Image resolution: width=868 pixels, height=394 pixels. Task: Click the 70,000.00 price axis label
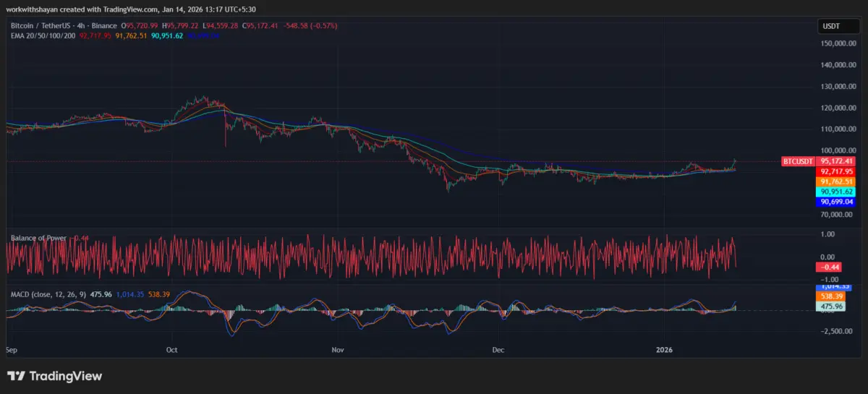tap(838, 215)
